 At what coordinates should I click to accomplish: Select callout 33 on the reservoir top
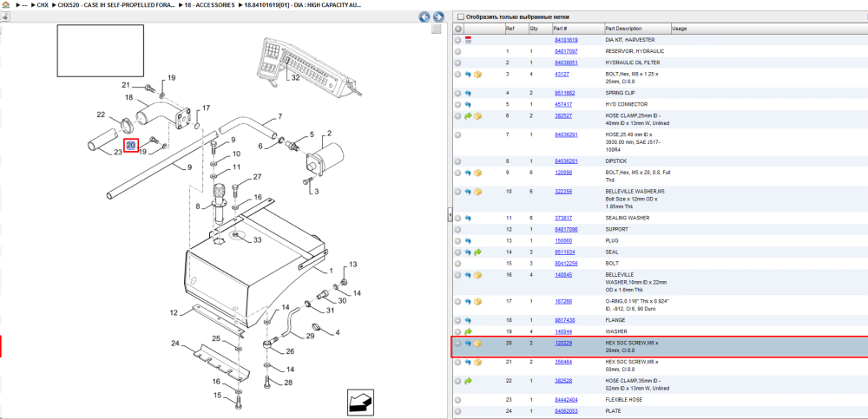coord(258,240)
